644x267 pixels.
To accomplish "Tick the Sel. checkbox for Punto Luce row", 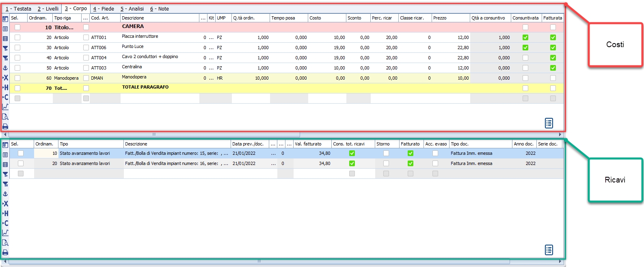I will 17,48.
